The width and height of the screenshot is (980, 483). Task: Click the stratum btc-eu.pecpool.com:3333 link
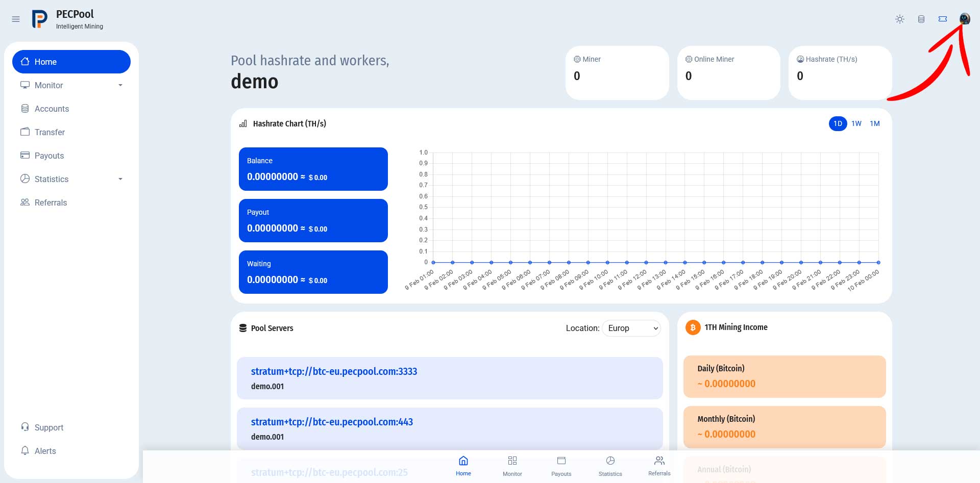[x=334, y=371]
